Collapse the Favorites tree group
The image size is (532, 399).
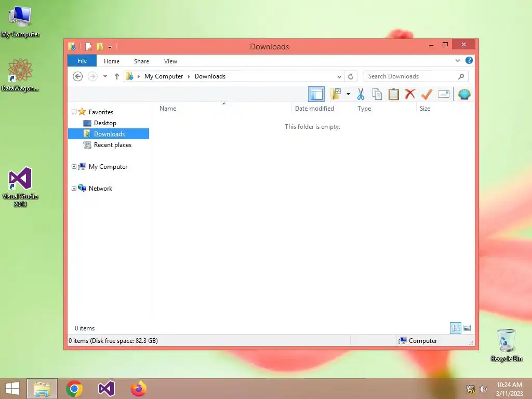(x=74, y=112)
